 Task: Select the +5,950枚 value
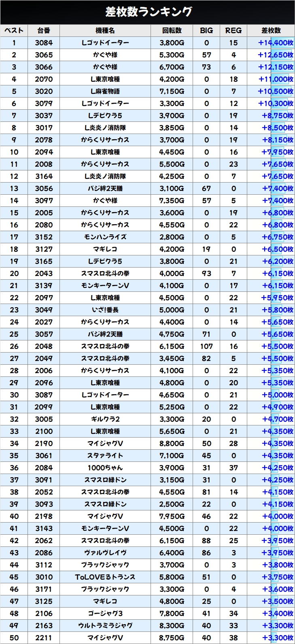click(x=278, y=298)
